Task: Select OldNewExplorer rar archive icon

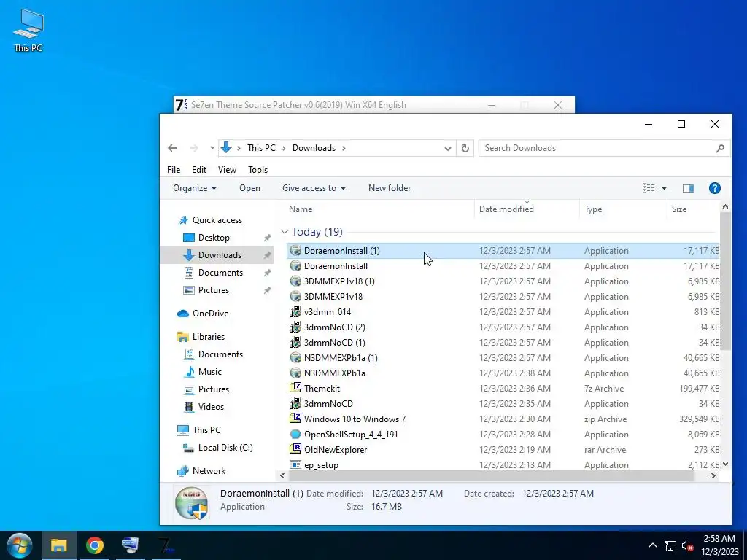Action: pos(295,449)
